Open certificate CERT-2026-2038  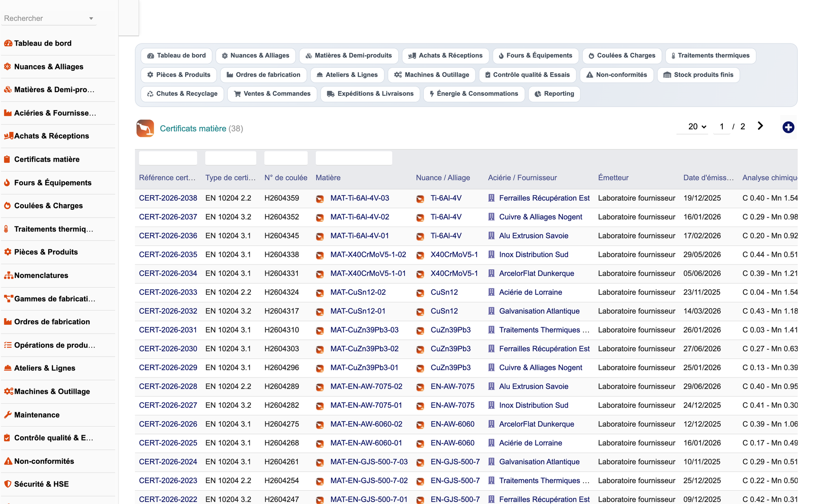pos(168,198)
